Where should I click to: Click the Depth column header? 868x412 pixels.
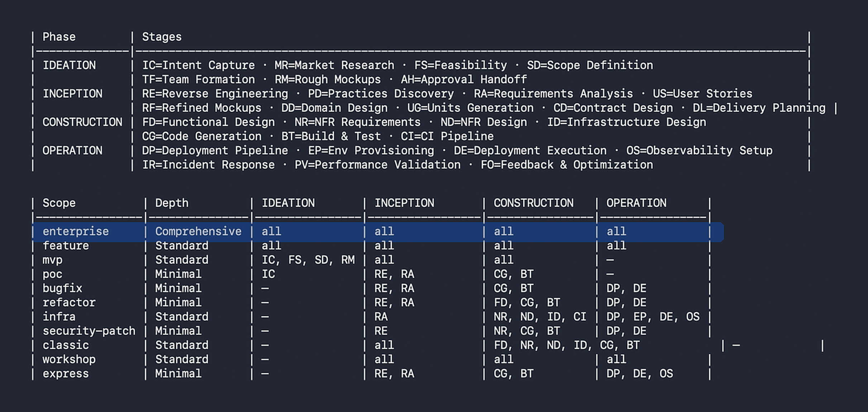[172, 203]
